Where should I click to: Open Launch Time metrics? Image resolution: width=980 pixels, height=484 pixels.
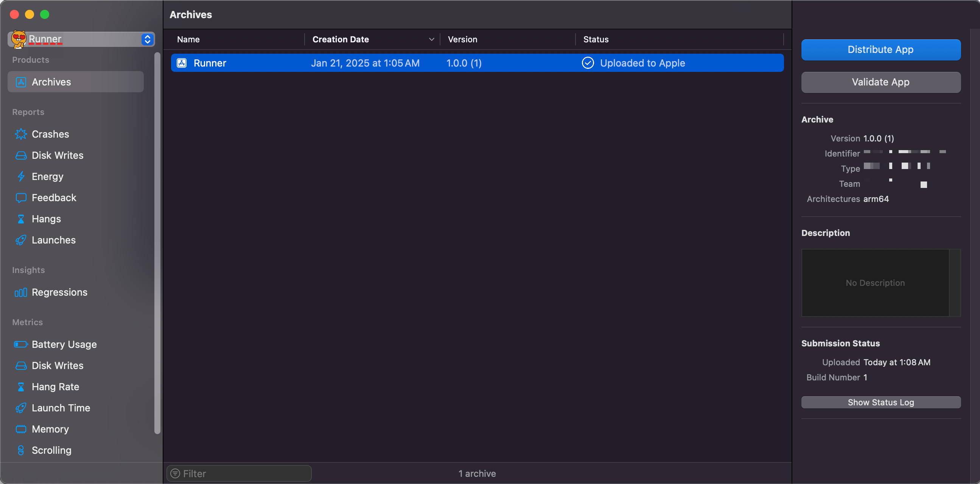pos(61,408)
